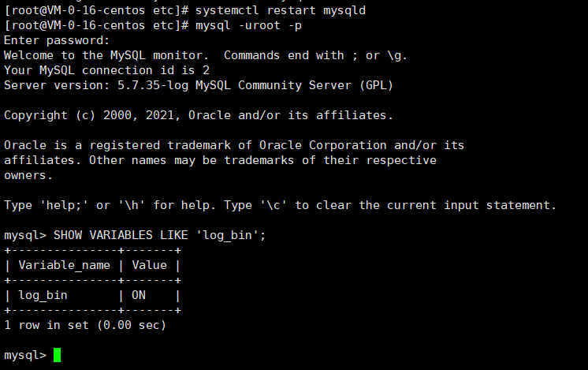Click the Copyright 2000, 2021 Oracle line

(x=199, y=115)
